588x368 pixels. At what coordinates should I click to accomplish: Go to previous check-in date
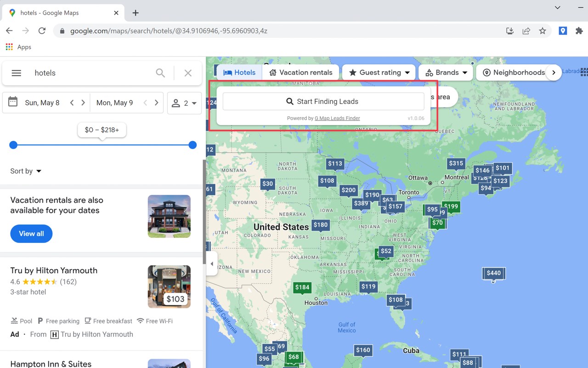tap(72, 103)
